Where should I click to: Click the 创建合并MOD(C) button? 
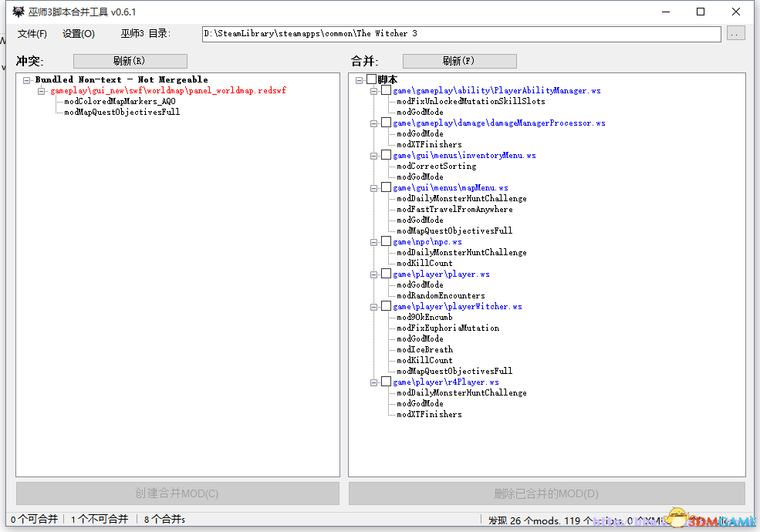coord(177,493)
